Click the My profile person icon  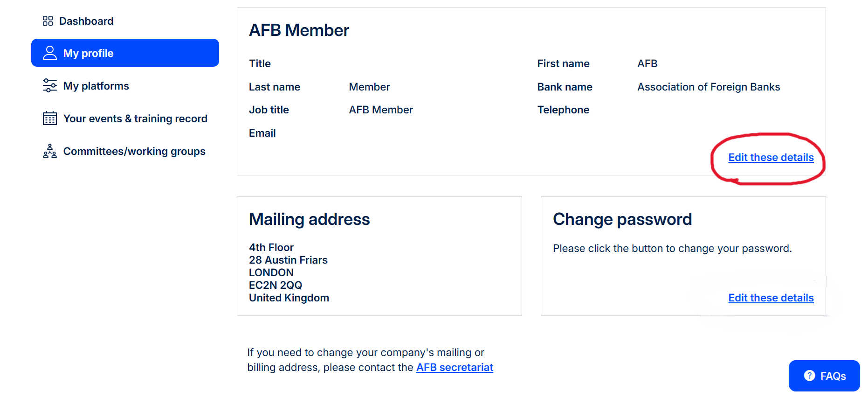click(x=50, y=53)
